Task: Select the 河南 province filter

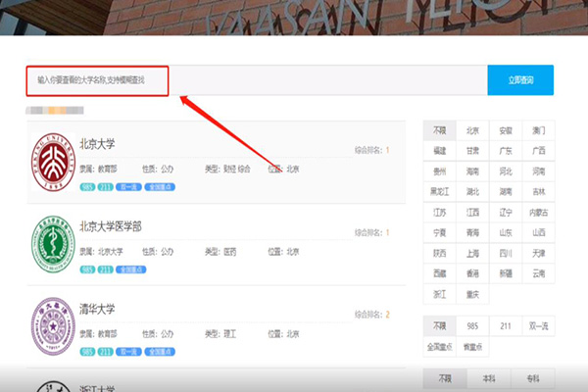Action: pos(538,171)
